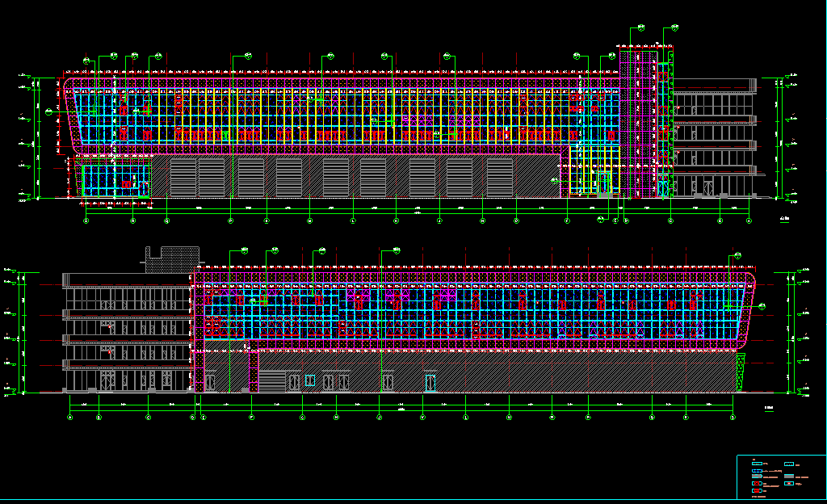The width and height of the screenshot is (827, 504).
Task: Click the gray four-story building in the upper elevation
Action: click(x=715, y=141)
